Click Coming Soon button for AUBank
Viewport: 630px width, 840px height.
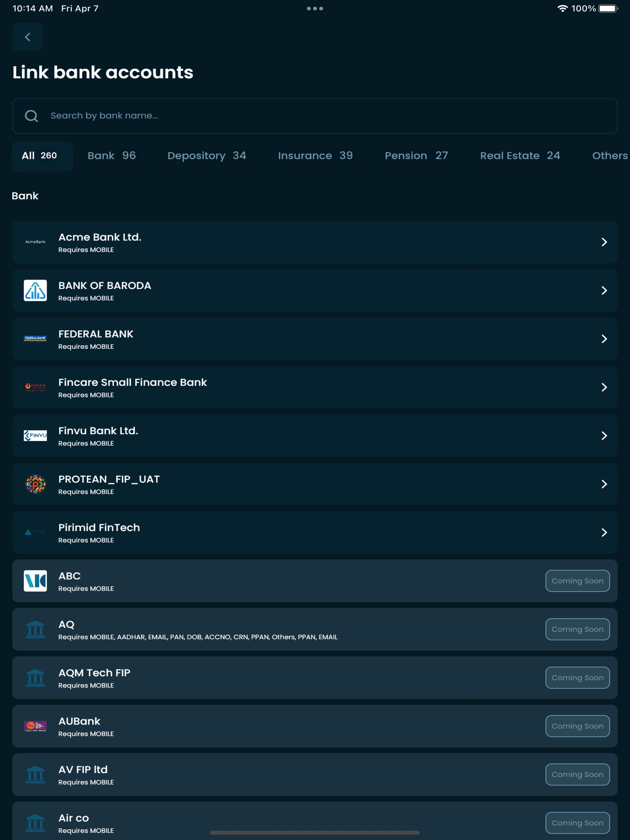[578, 726]
